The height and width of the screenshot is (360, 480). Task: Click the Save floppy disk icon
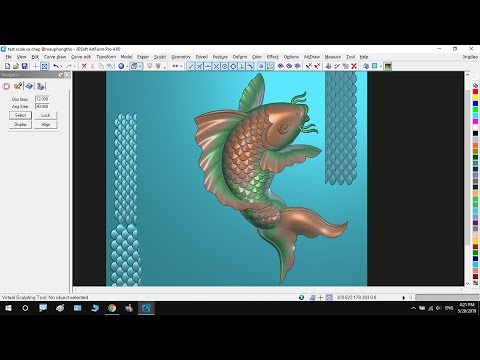click(x=24, y=66)
